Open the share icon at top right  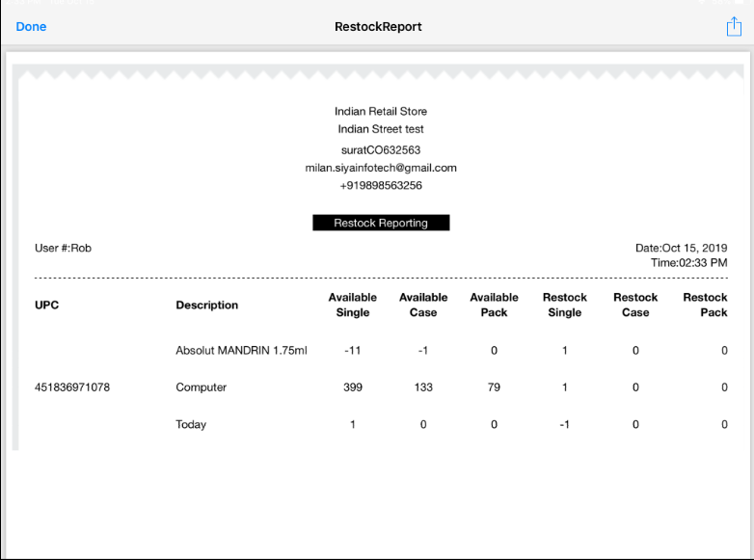click(734, 27)
